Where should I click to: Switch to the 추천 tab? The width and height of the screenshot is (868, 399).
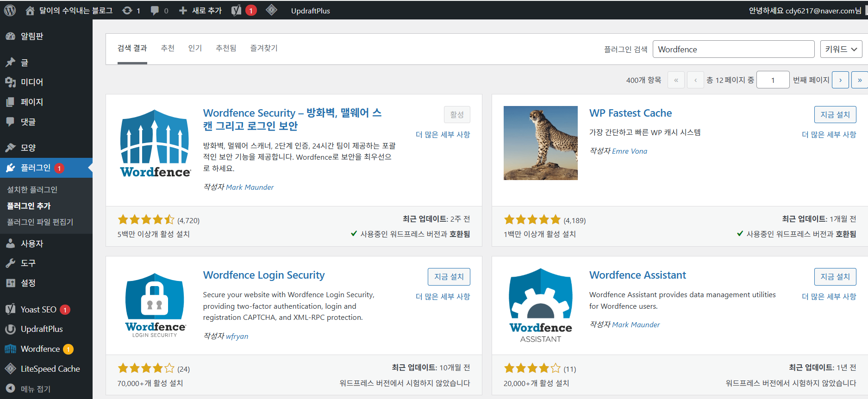[x=168, y=48]
